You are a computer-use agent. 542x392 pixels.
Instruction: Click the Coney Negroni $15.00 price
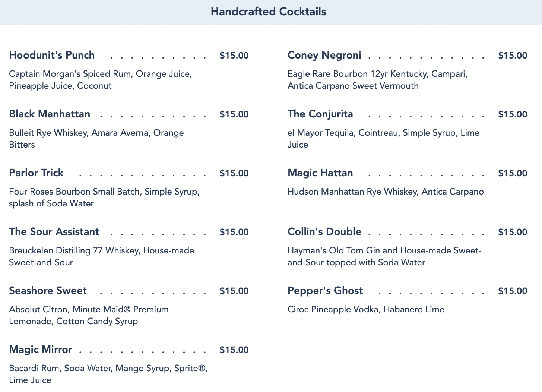[x=513, y=56]
